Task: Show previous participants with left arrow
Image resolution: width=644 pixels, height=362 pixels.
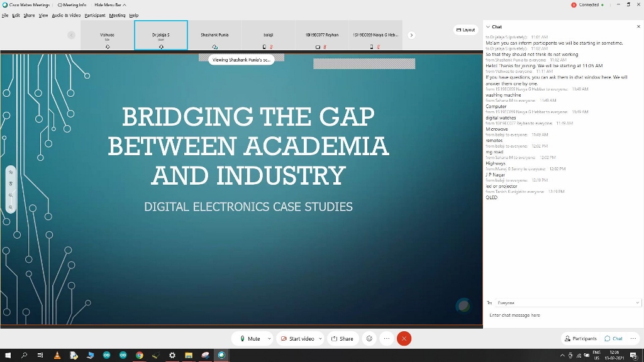Action: 72,35
